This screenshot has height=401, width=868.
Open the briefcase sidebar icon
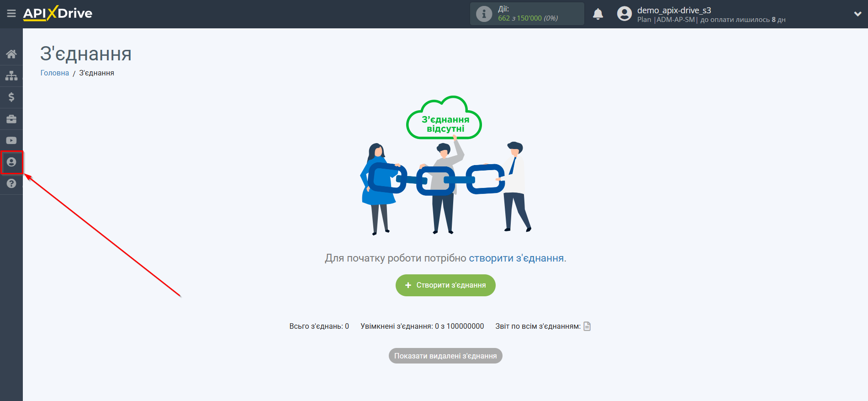click(11, 119)
